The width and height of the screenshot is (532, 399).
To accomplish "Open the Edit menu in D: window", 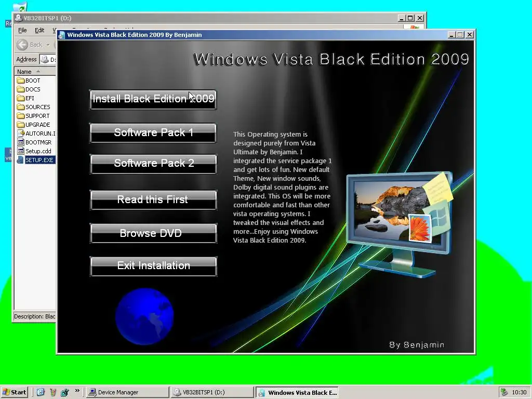I will tap(39, 30).
